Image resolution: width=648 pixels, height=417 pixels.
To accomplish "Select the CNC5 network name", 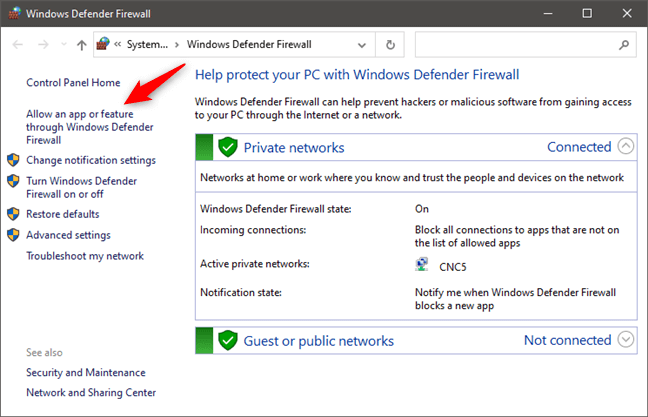I will [x=453, y=267].
